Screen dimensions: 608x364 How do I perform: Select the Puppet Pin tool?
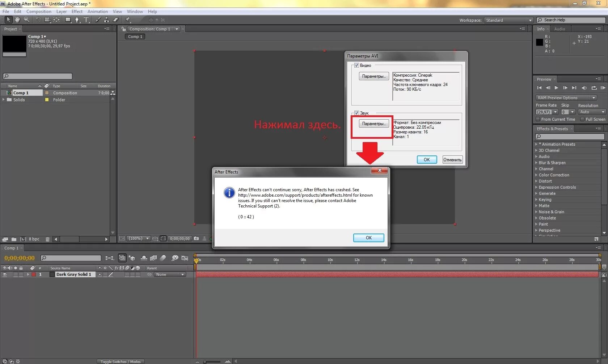128,20
